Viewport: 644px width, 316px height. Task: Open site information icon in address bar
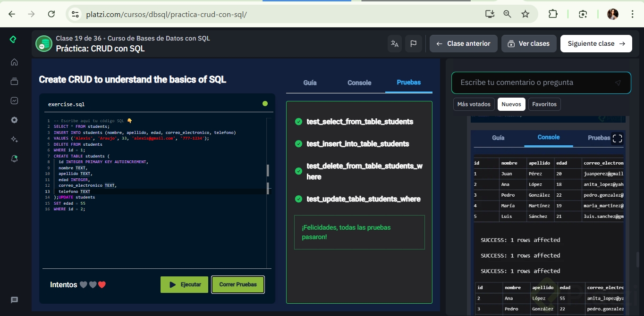76,14
